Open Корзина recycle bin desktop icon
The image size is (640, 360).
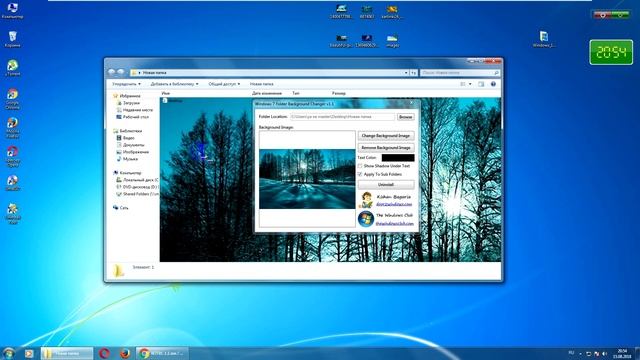(12, 39)
